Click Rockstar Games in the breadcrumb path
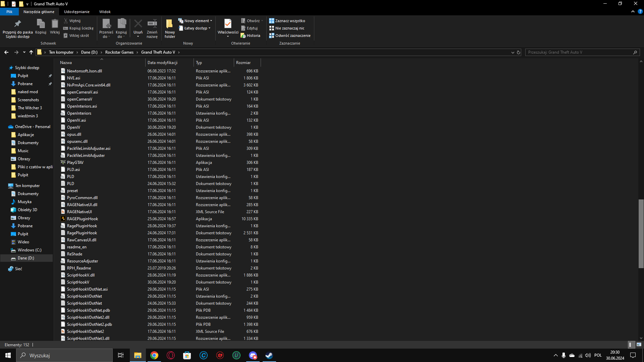The height and width of the screenshot is (362, 644). pos(119,52)
